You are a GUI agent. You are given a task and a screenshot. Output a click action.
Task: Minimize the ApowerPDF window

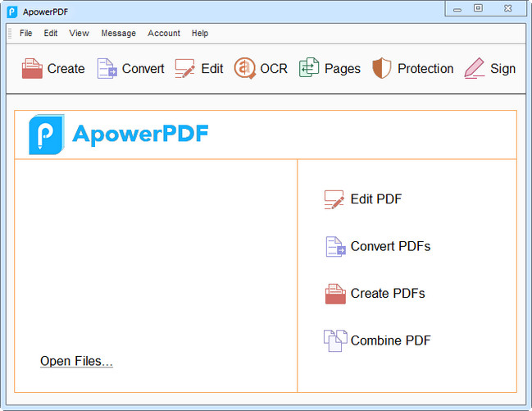pyautogui.click(x=457, y=9)
